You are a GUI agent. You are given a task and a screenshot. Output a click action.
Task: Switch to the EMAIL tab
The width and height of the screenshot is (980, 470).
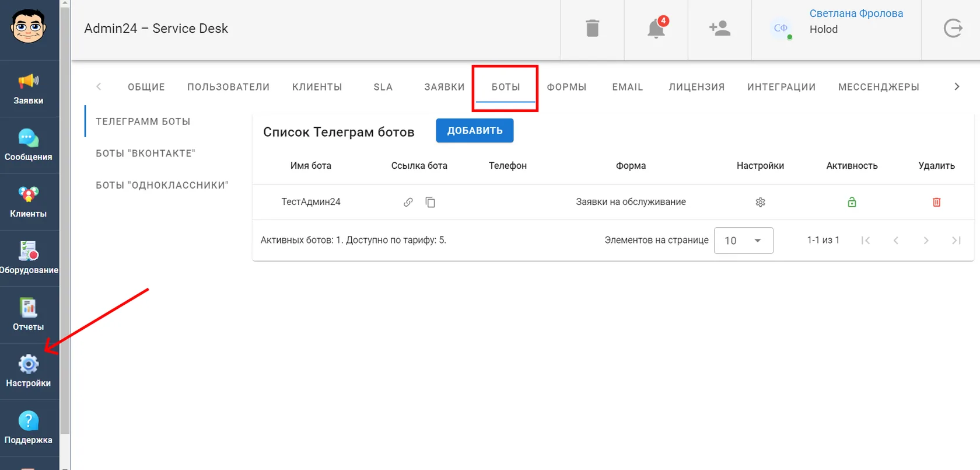point(627,87)
